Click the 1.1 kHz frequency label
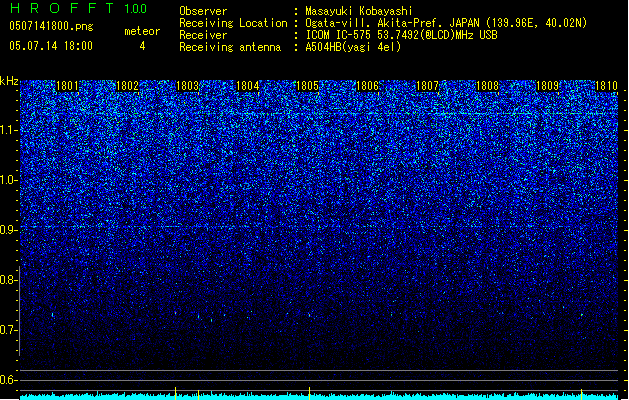The image size is (629, 400). coord(9,130)
